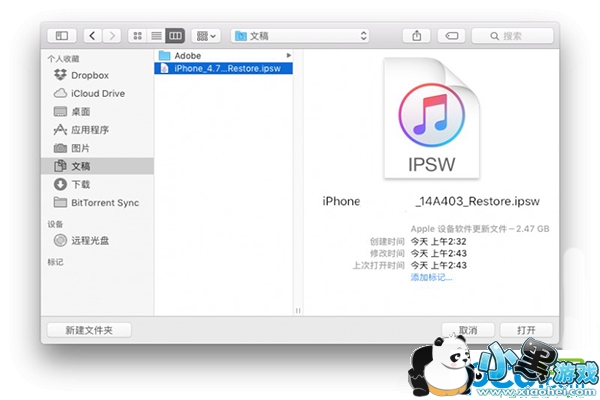Click the _14A403_Restore.ipsw file name text
Screen dimensions: 600x400
[x=477, y=201]
